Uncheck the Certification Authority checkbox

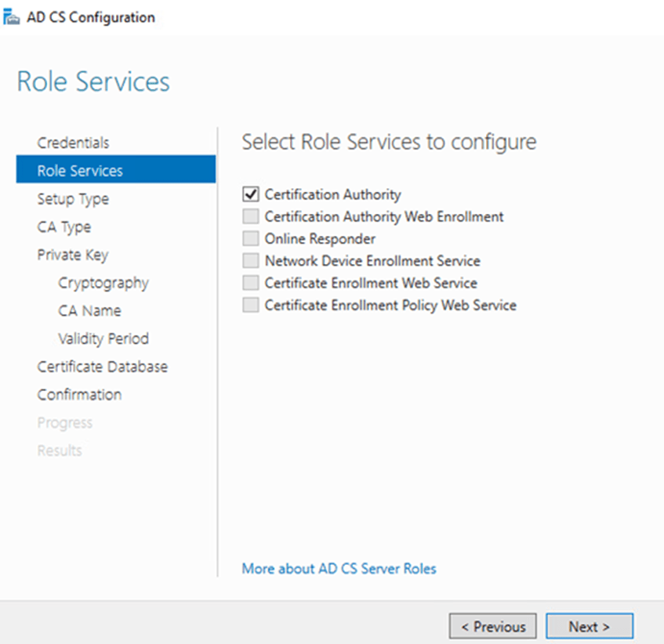click(251, 194)
